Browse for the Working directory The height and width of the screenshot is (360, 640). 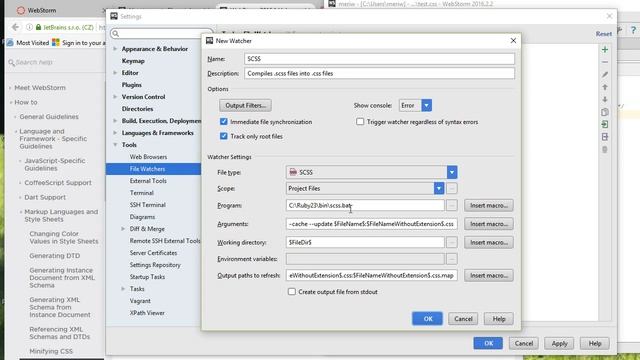click(451, 242)
